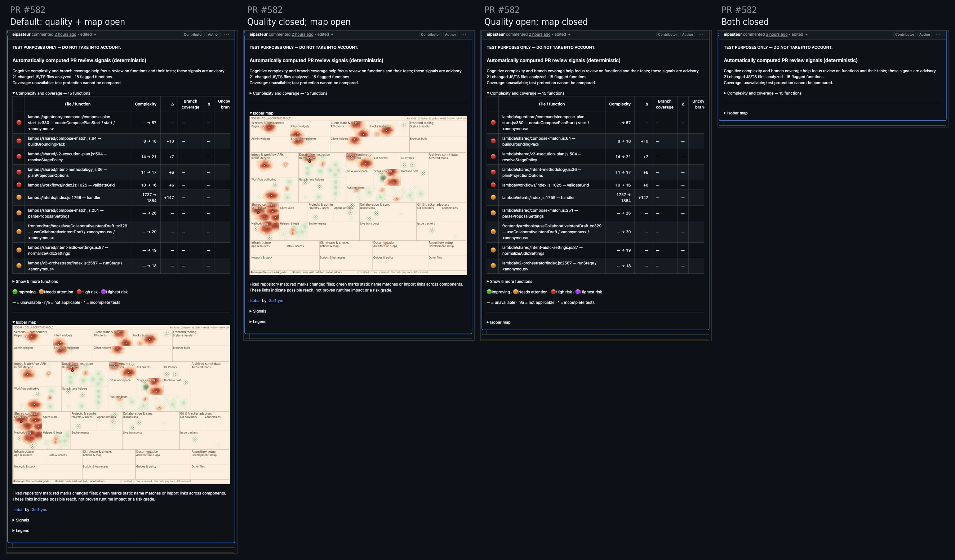The image size is (955, 560).
Task: Expand Show 5 more functions in the map closed panel
Action: [509, 281]
